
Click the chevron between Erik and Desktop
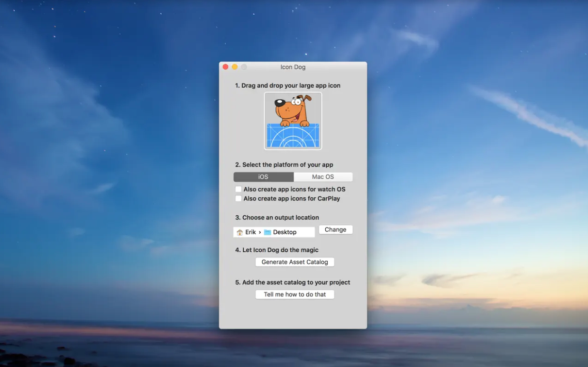point(260,232)
